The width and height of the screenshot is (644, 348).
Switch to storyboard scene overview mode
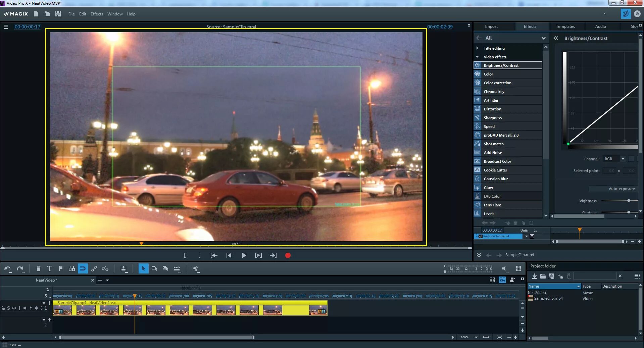coord(492,280)
